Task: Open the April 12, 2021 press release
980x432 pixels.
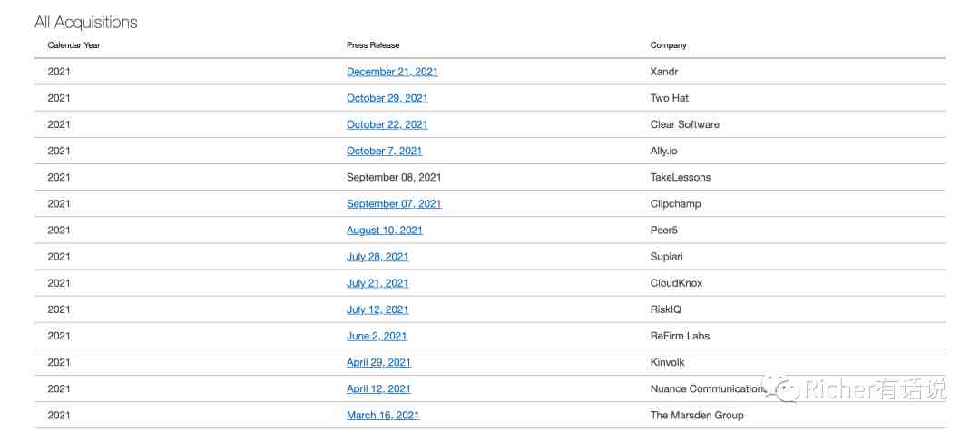Action: (x=378, y=388)
